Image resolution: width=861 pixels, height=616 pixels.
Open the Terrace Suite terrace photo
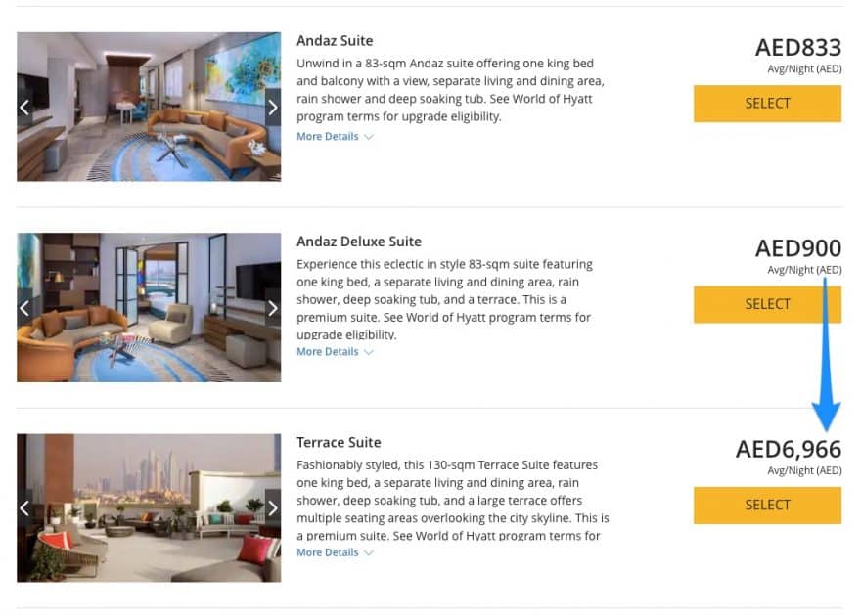point(149,507)
